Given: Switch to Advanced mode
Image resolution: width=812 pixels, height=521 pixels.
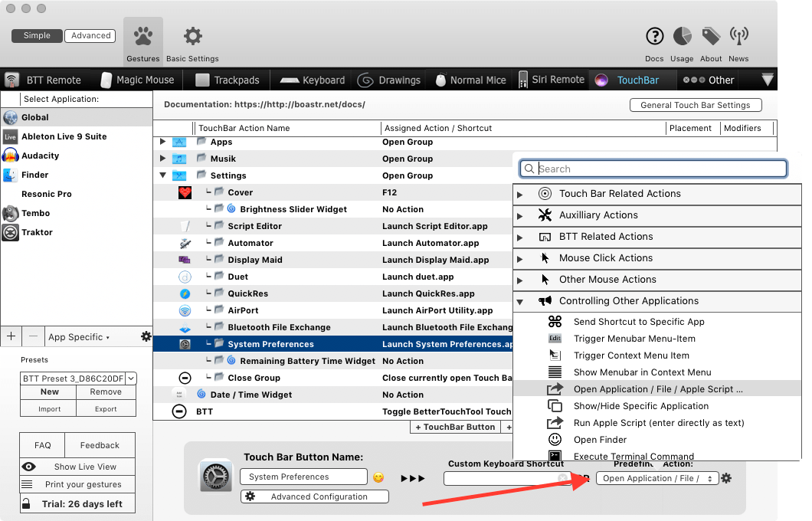Looking at the screenshot, I should coord(90,35).
